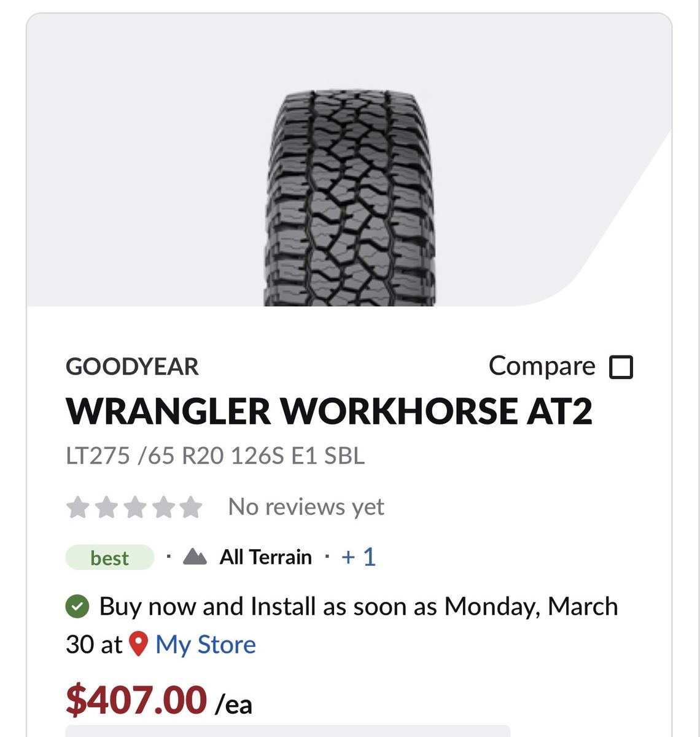700x737 pixels.
Task: Select the All Terrain label
Action: pos(265,557)
